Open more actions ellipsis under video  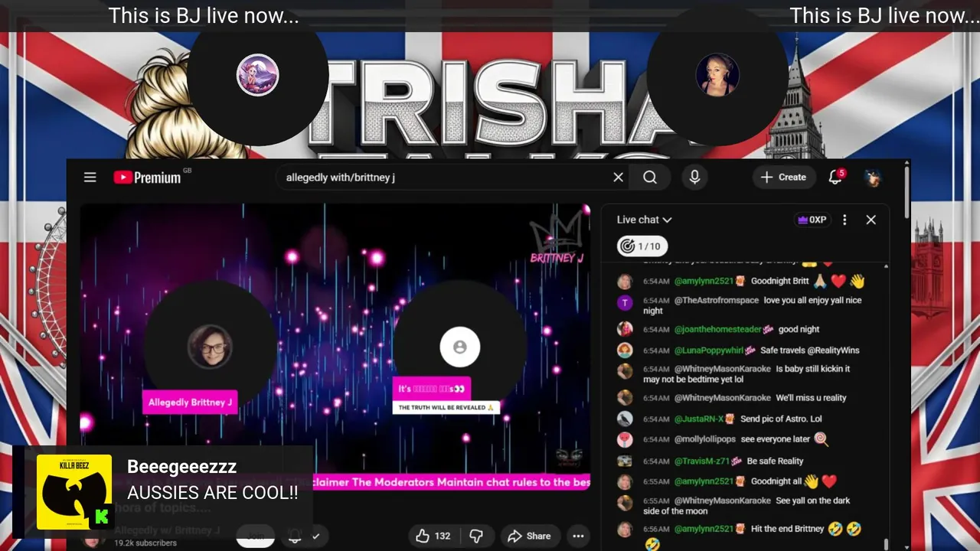click(578, 536)
